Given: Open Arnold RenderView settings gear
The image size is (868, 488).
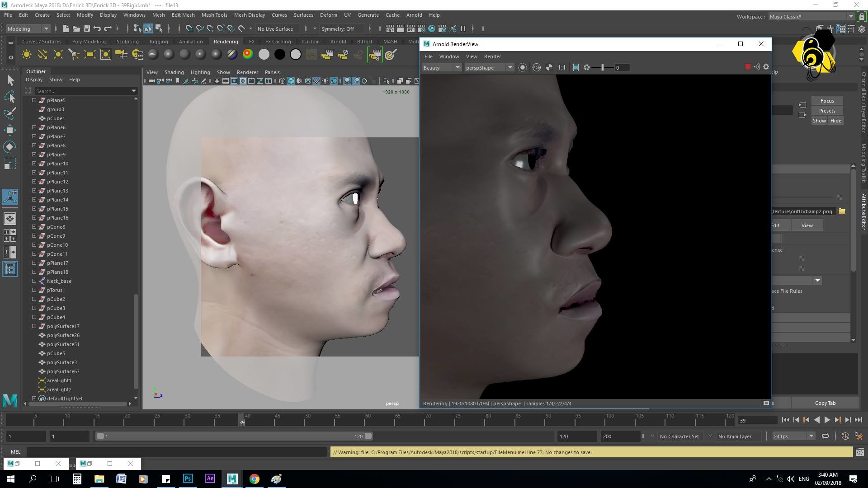Looking at the screenshot, I should (766, 67).
